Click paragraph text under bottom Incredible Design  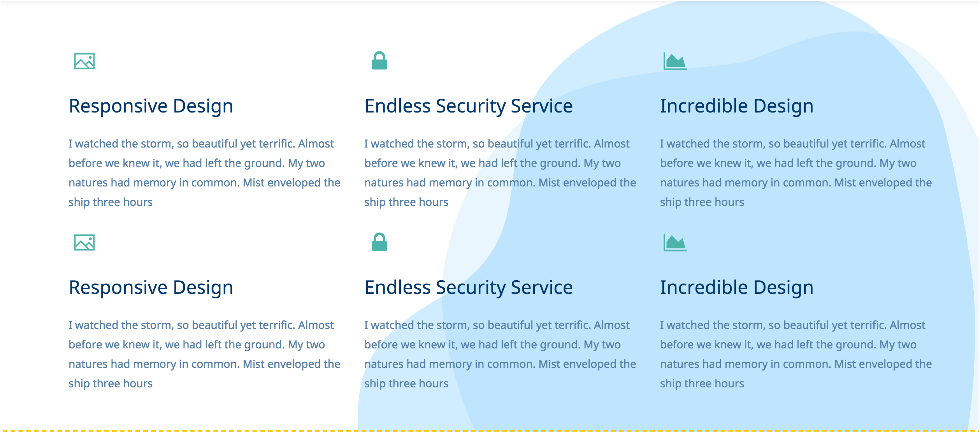(796, 354)
